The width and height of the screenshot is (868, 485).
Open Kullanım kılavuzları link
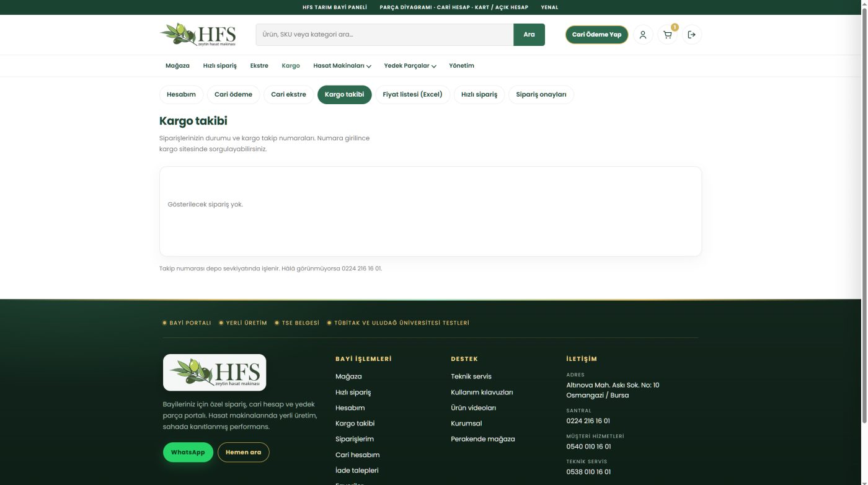482,392
